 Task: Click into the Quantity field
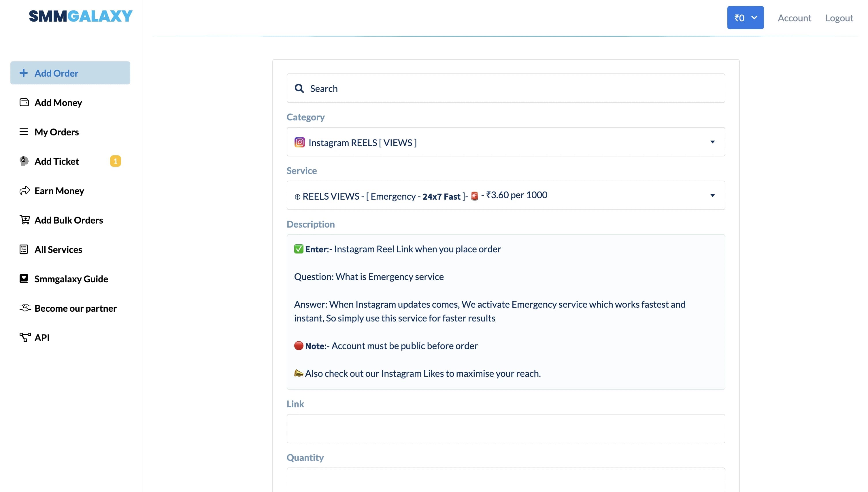pos(506,480)
